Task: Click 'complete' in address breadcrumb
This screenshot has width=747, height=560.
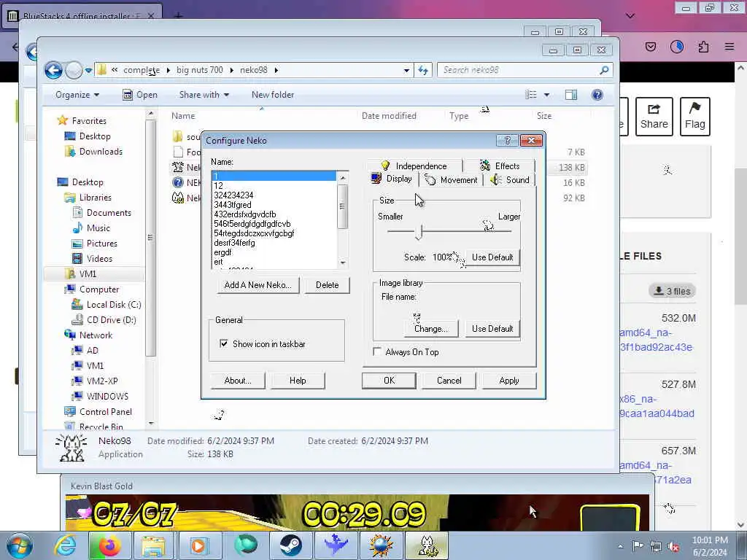Action: click(x=142, y=70)
